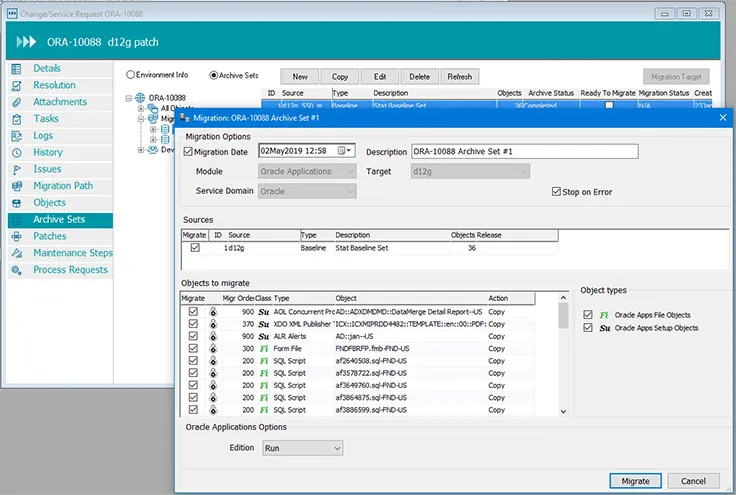Open Maintenance Steps in the sidebar

coord(72,253)
